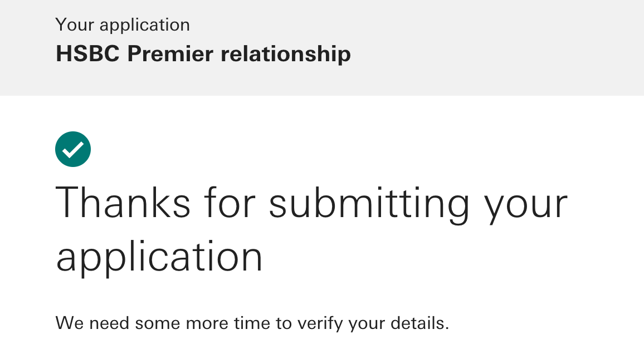Click the word 'relationship' in bold title
Viewport: 644px width, 344px height.
point(286,55)
